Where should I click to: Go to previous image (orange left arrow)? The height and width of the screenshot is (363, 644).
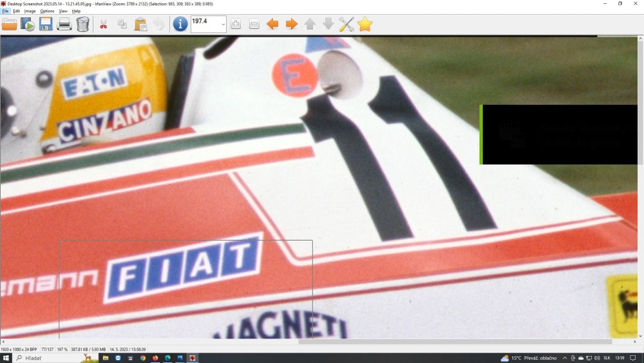pyautogui.click(x=272, y=24)
